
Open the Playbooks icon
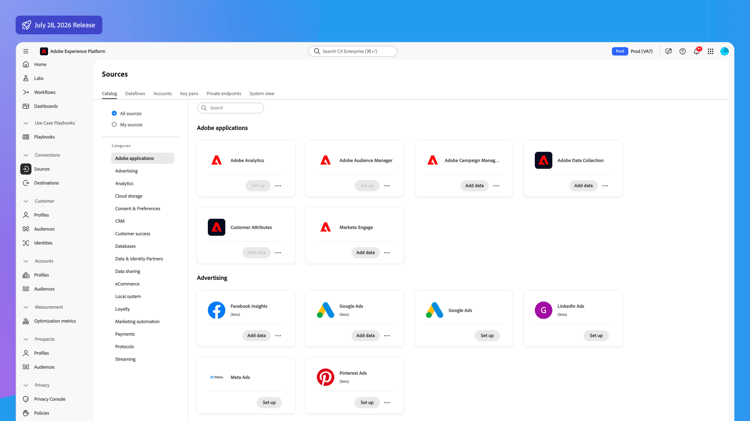26,137
